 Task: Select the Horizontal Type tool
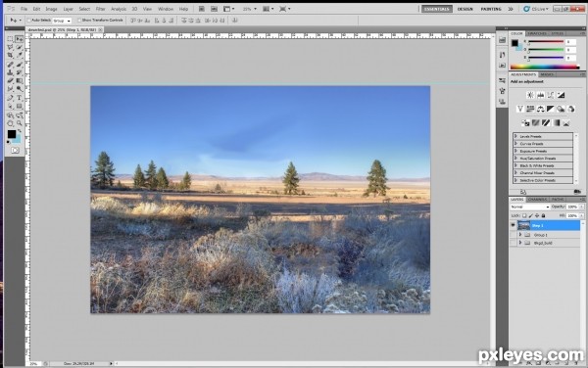20,98
